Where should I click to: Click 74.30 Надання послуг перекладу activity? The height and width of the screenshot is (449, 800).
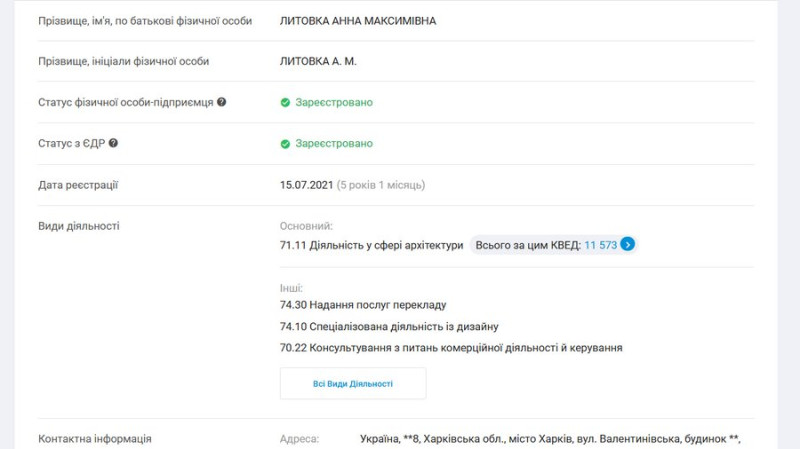point(363,305)
